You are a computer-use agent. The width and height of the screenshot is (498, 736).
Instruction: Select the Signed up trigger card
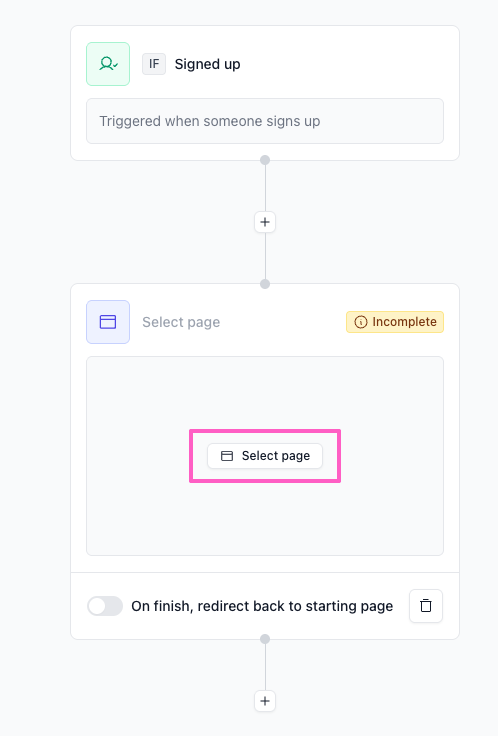click(265, 93)
